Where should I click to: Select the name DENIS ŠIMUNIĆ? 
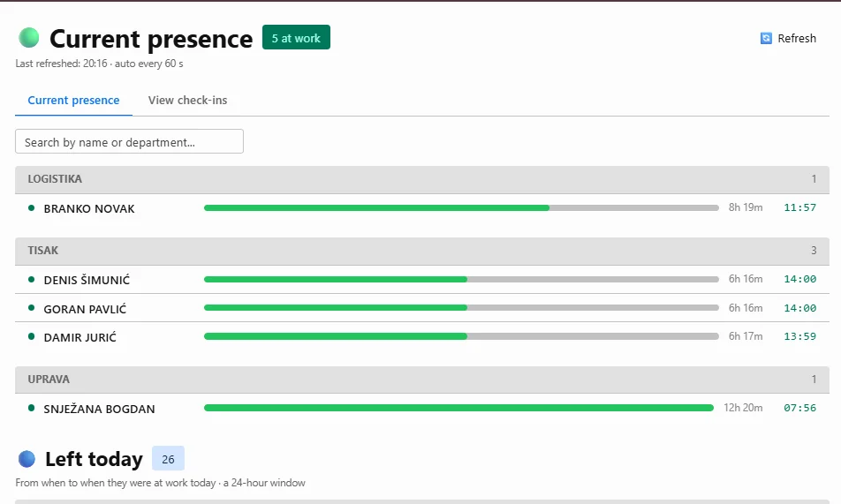coord(87,279)
